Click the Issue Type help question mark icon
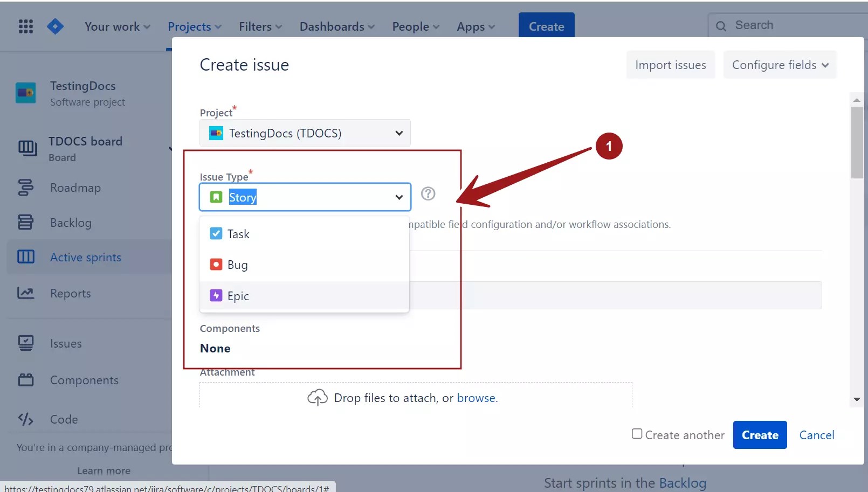 (428, 193)
